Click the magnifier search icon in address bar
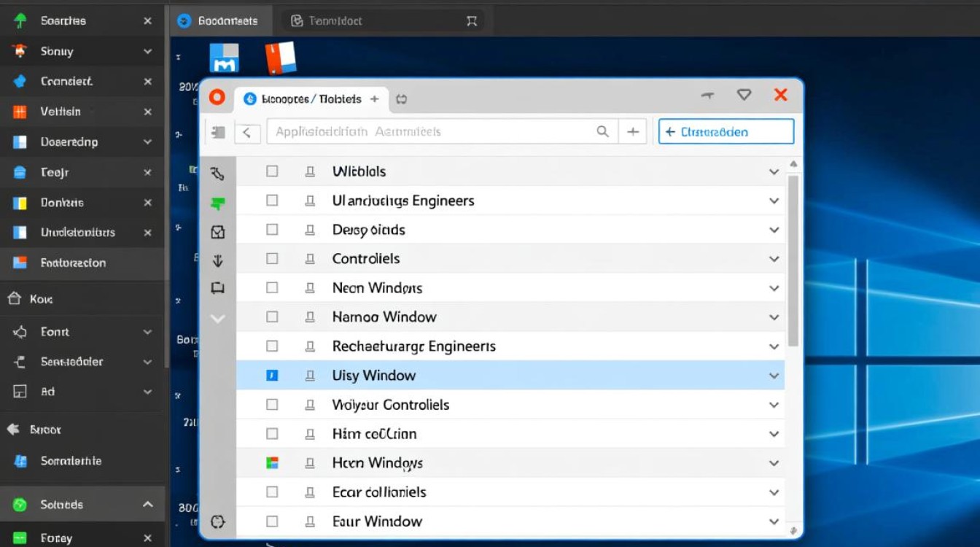 pos(602,132)
